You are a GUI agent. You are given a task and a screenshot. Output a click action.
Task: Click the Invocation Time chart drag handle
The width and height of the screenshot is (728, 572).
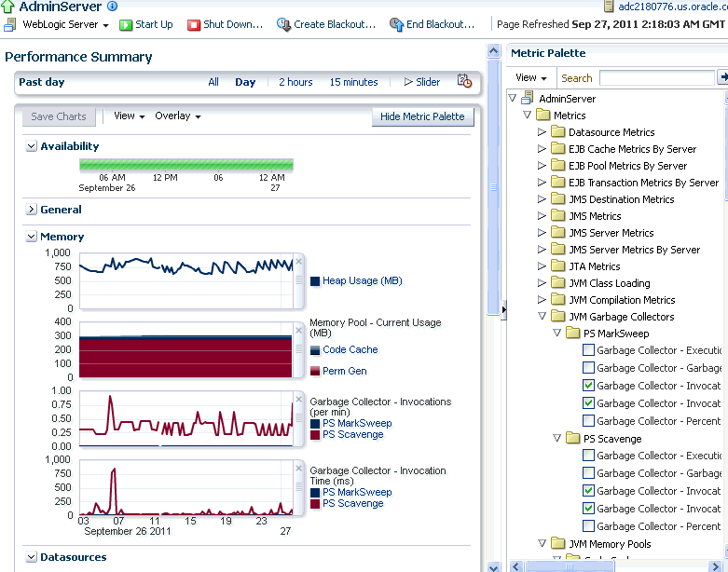299,486
